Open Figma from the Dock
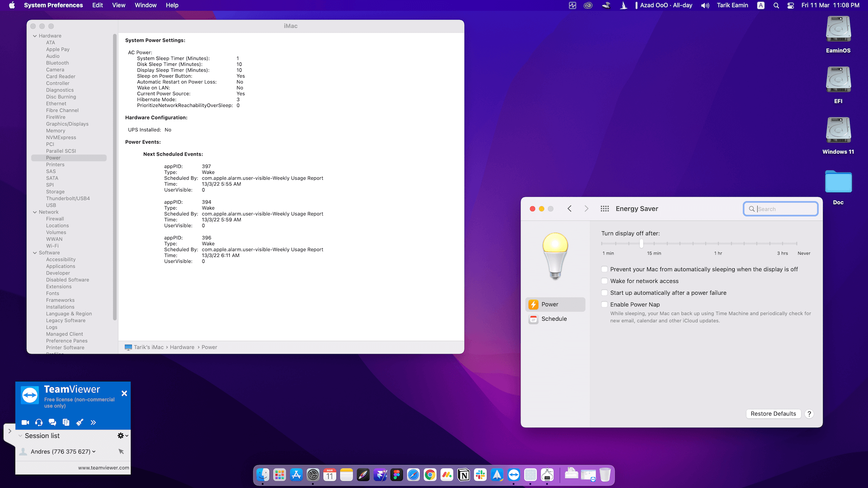The height and width of the screenshot is (488, 868). tap(396, 475)
